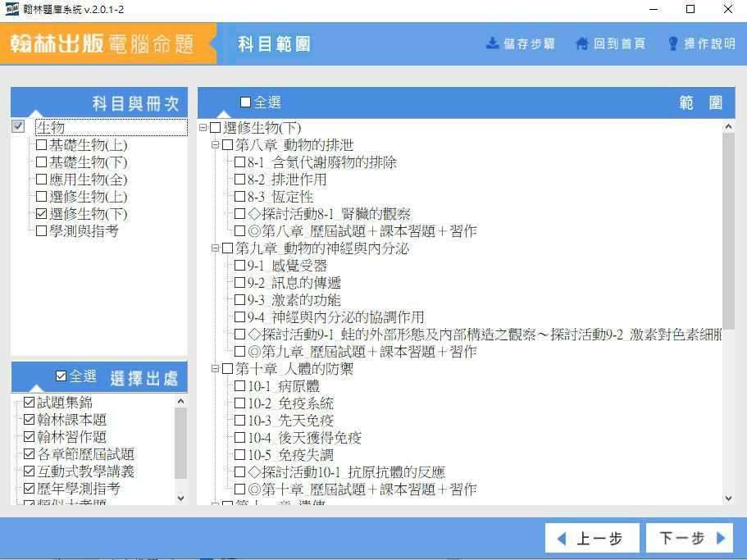Click source list scrollbar up arrow
The height and width of the screenshot is (560, 747).
[x=180, y=402]
